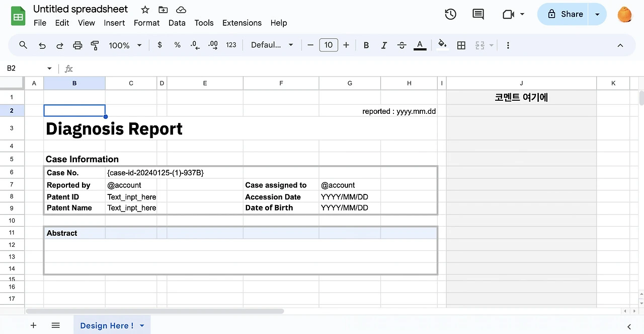Open the camera meeting options arrow
The width and height of the screenshot is (644, 334).
tap(522, 14)
